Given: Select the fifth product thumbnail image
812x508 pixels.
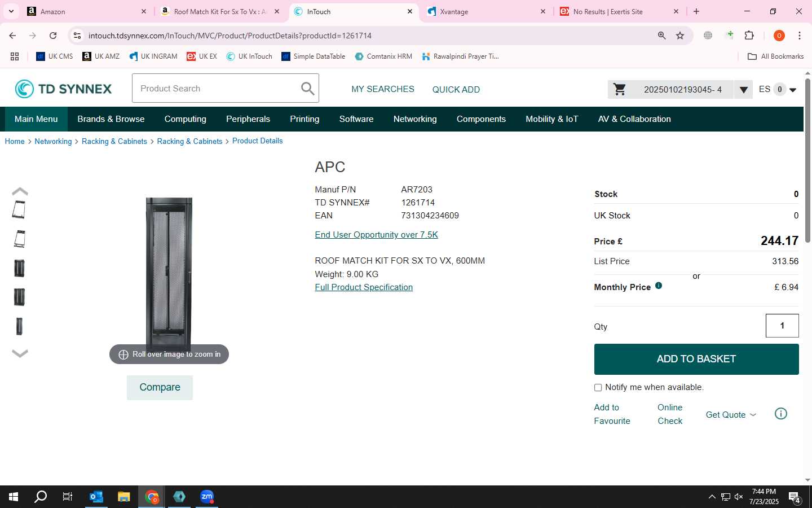Looking at the screenshot, I should point(19,326).
